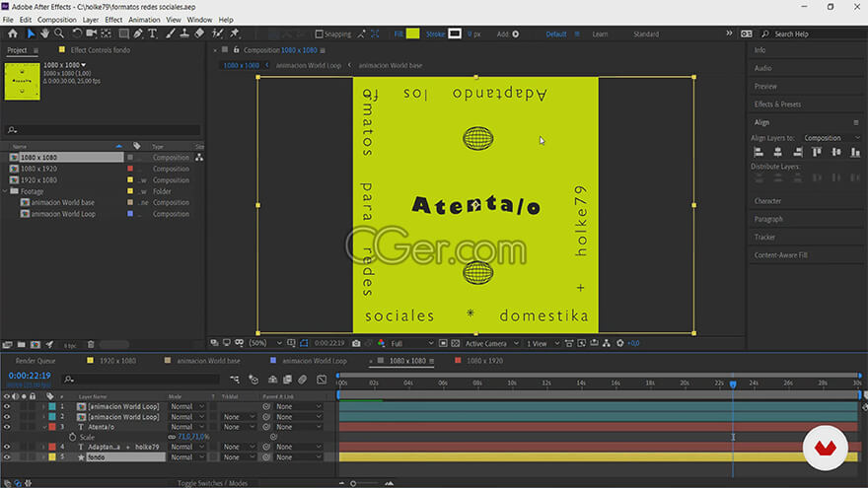This screenshot has width=868, height=488.
Task: Switch to the 1080 x 1920 timeline tab
Action: click(484, 361)
